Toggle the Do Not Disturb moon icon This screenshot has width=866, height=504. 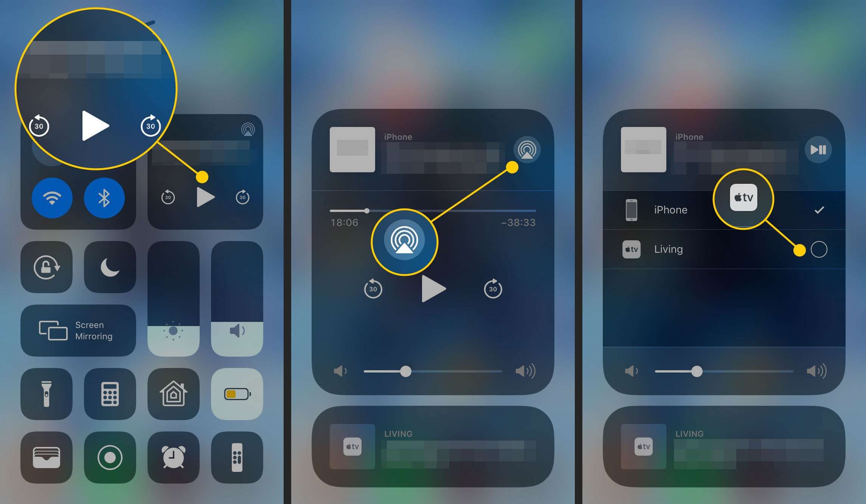pos(106,267)
